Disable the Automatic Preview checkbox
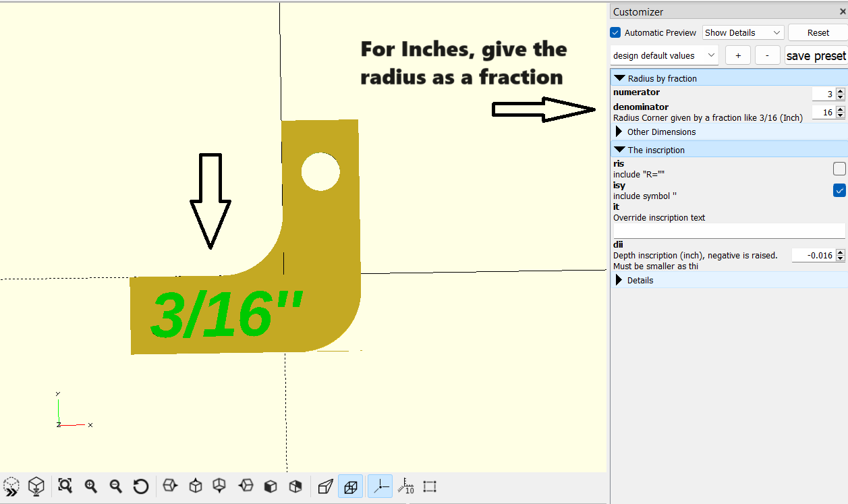848x504 pixels. 615,32
